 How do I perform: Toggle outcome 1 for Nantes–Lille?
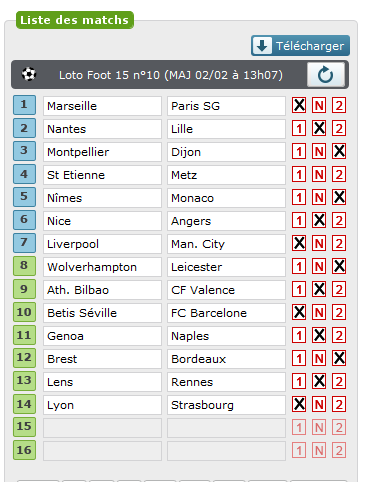pos(299,129)
